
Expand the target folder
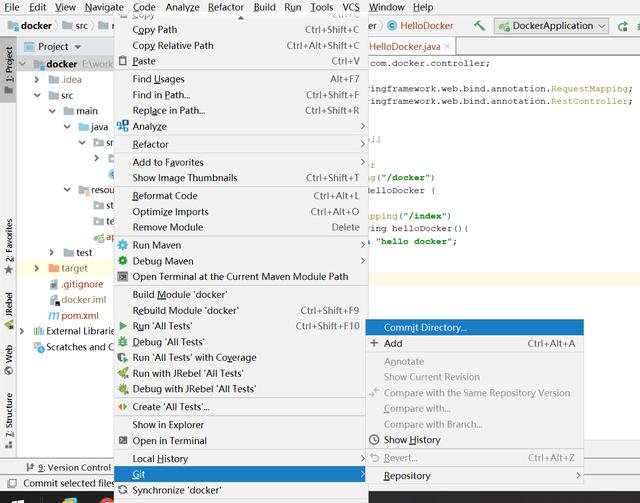point(37,268)
